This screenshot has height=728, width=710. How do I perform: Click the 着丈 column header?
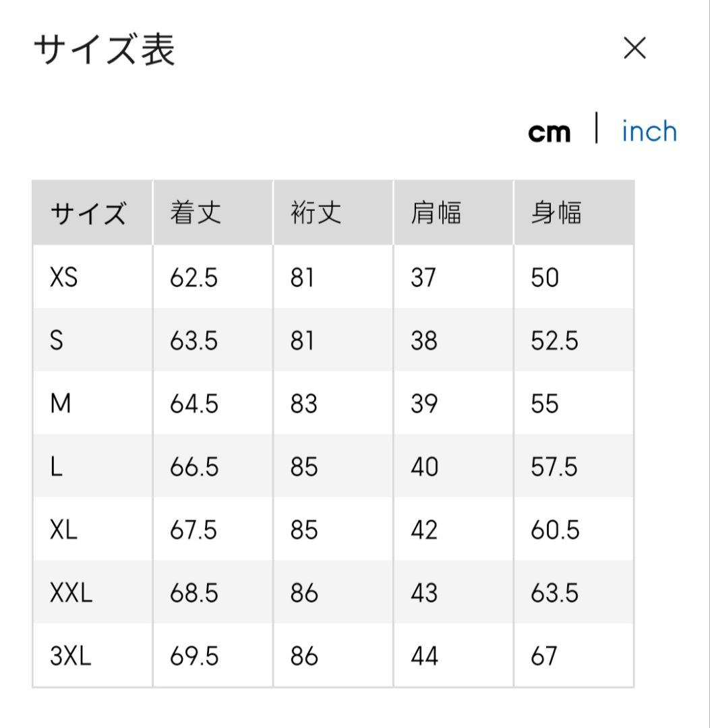[x=196, y=214]
